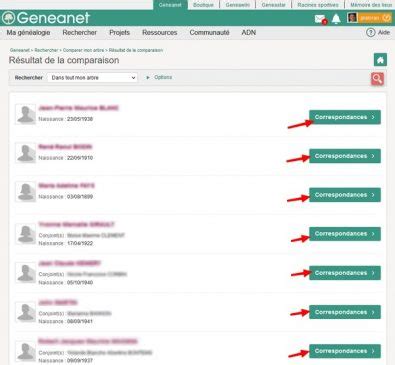
Task: Open the mail envelope messages icon
Action: pyautogui.click(x=320, y=19)
